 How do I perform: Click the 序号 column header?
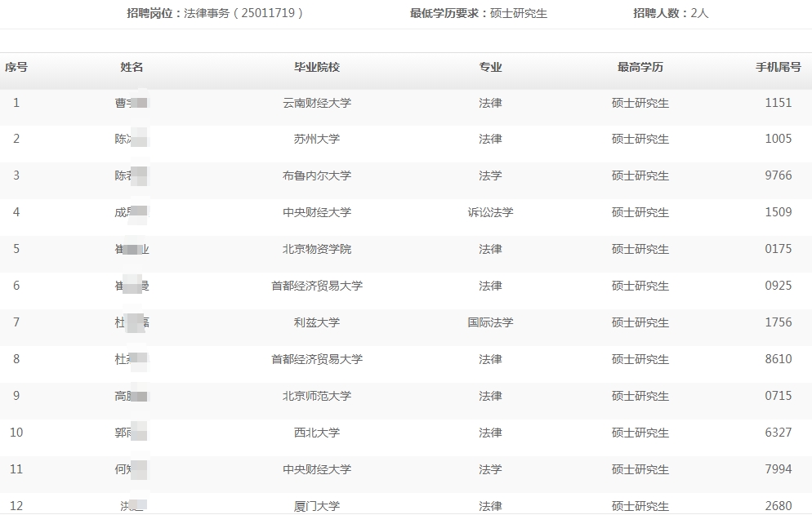point(16,68)
